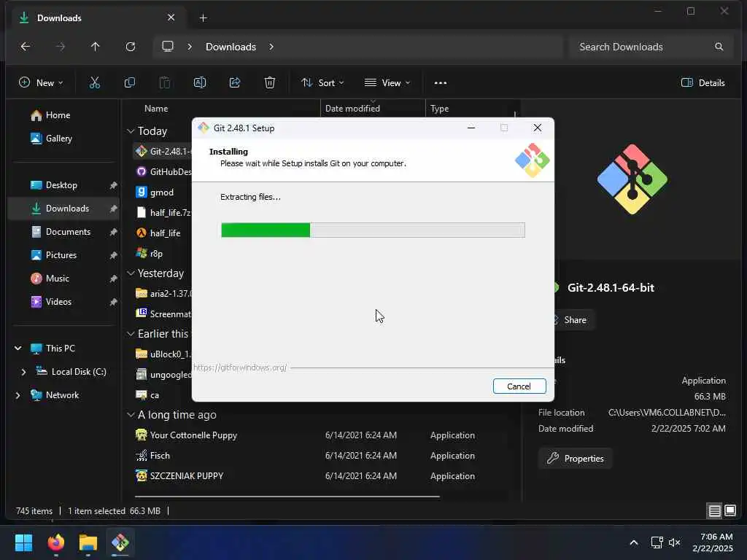
Task: Click the muted volume tray icon
Action: 674,542
